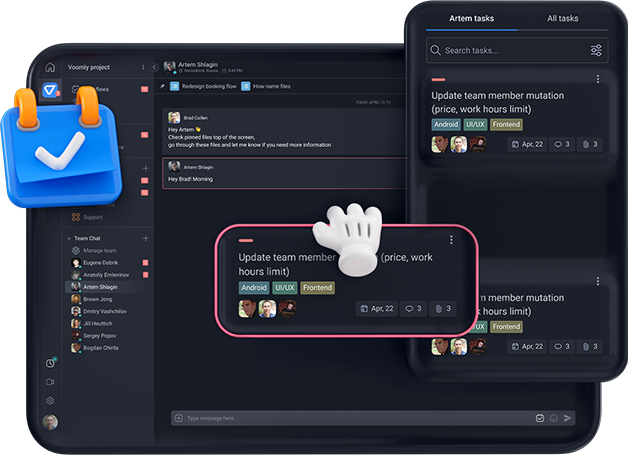Click the UI/UX tag on top phone task card
This screenshot has width=628, height=455.
[475, 125]
